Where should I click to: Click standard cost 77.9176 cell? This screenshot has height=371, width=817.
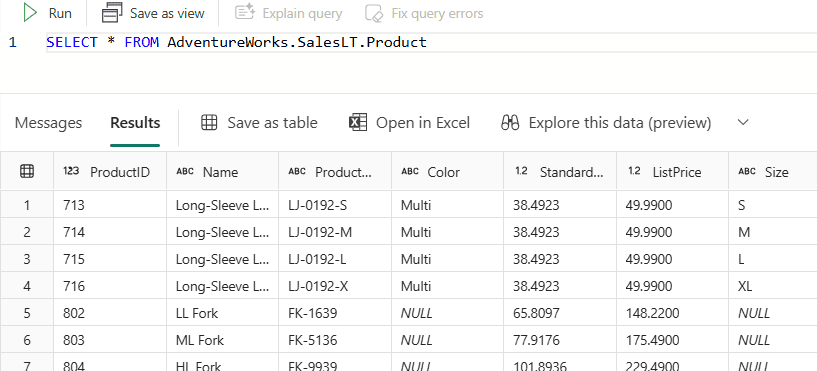(560, 340)
